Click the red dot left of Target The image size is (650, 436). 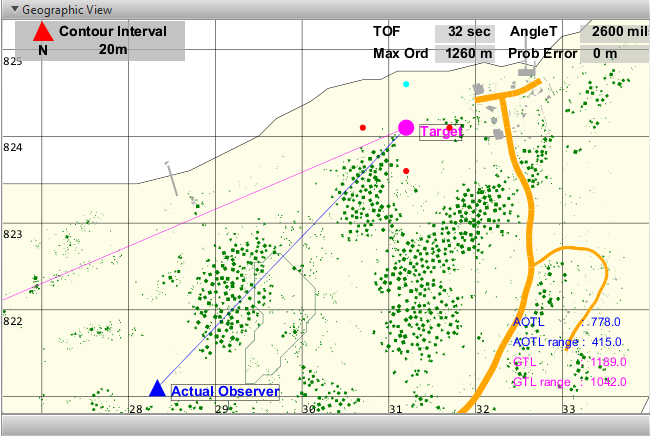363,128
